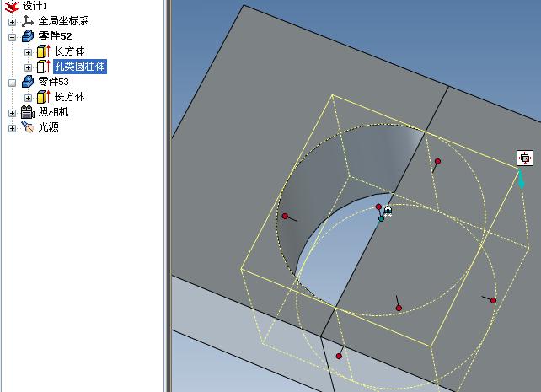Select 长方体 label under 零件52
Screen dimensions: 541x392
69,51
